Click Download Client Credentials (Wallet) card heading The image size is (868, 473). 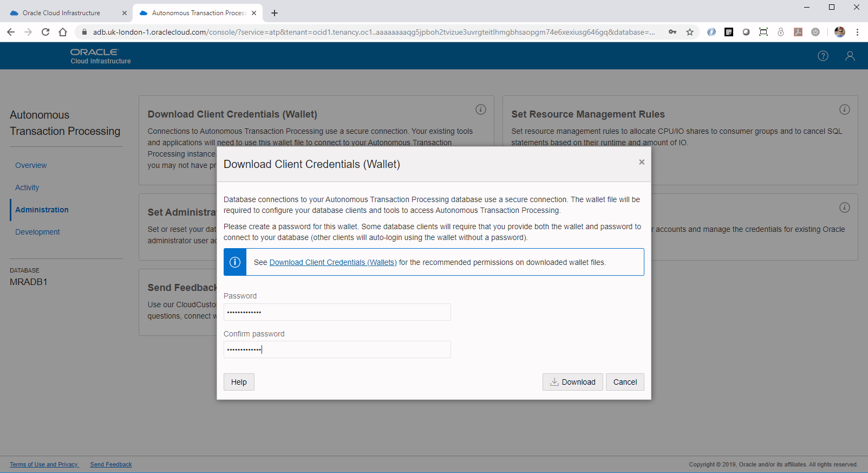tap(232, 114)
